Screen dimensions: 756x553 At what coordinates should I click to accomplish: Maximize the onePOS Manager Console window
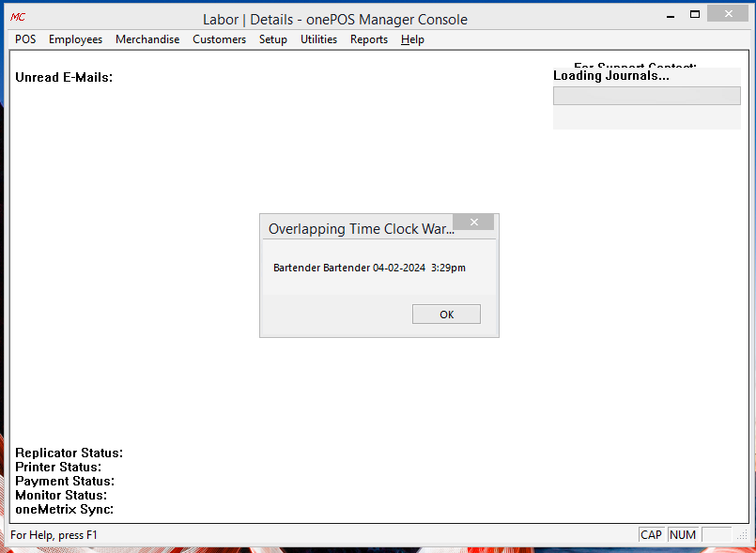(x=695, y=14)
